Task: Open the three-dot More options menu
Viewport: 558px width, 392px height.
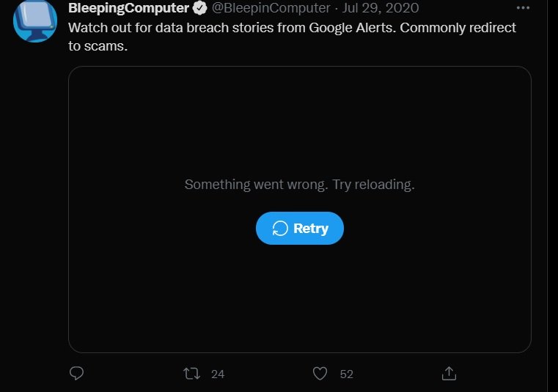Action: click(523, 8)
